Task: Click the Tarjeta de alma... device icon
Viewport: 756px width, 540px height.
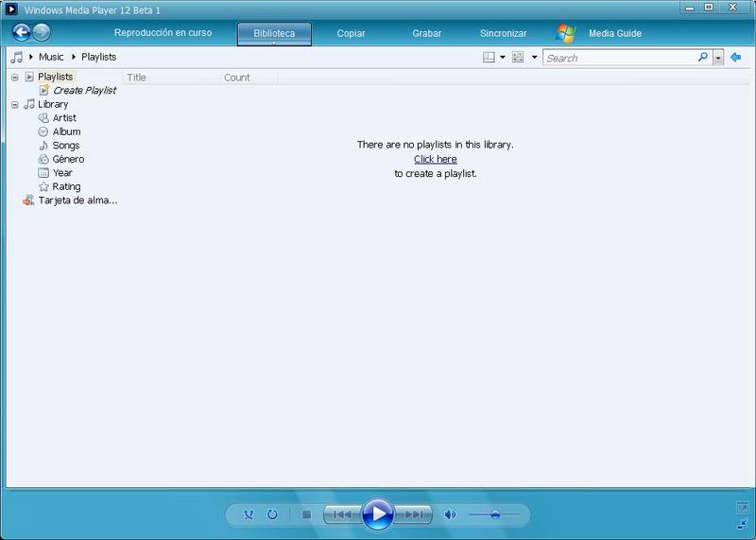Action: point(28,200)
